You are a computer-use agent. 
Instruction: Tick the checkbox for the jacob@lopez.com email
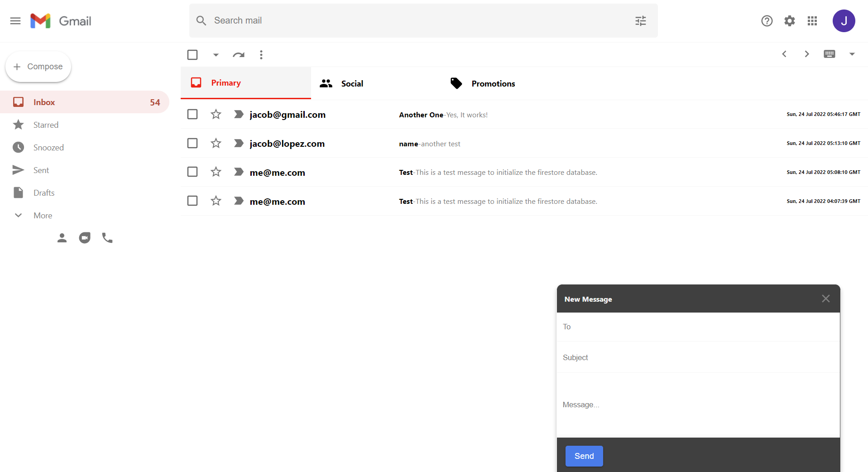tap(192, 143)
